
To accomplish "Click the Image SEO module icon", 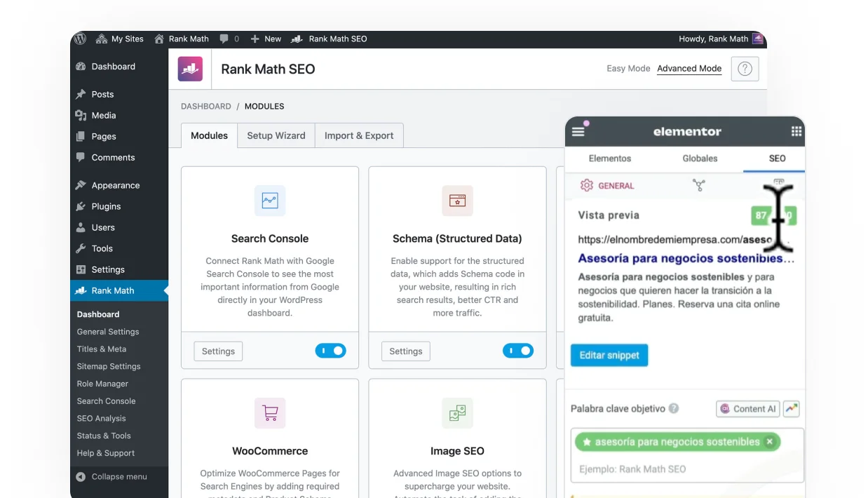I will point(457,413).
